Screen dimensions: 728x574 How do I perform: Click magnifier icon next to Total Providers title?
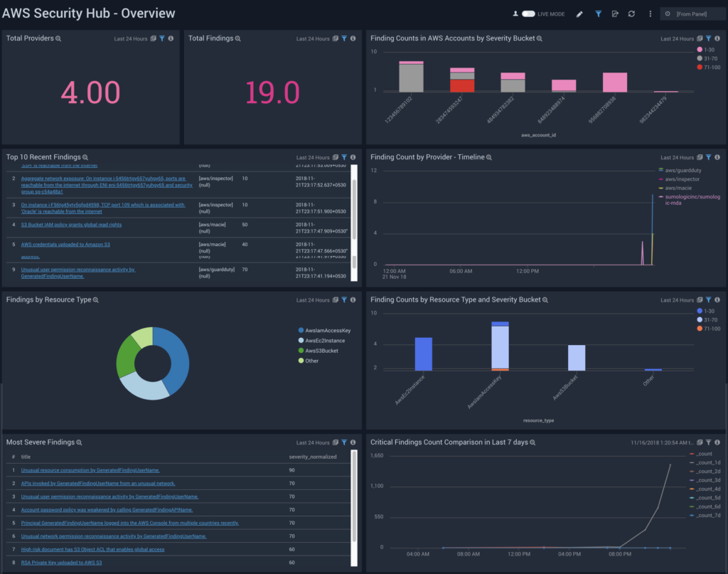point(58,38)
